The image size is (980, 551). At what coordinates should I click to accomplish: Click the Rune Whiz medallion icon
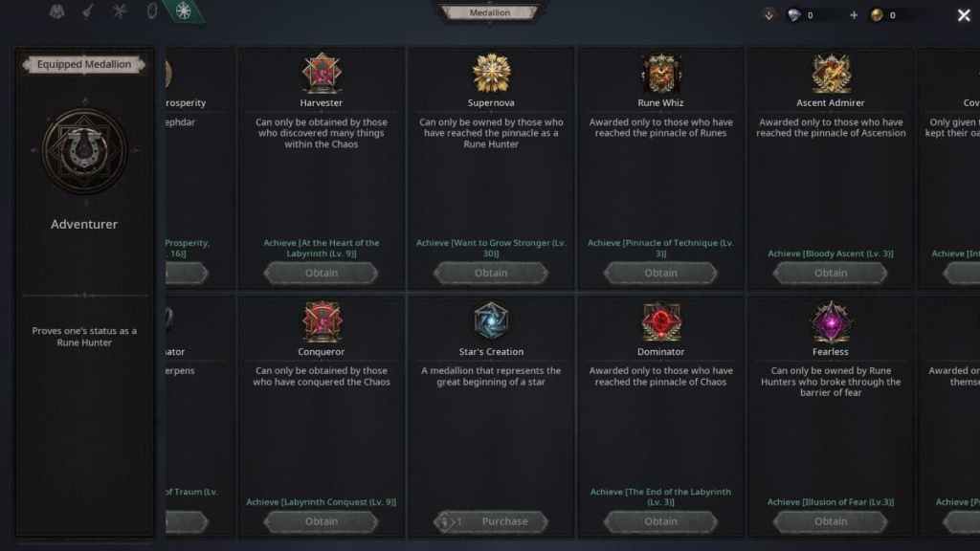pyautogui.click(x=660, y=73)
